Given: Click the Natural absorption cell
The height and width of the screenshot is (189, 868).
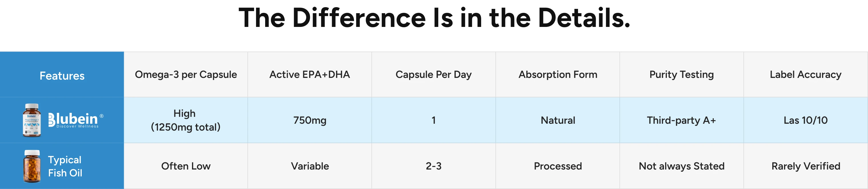Looking at the screenshot, I should click(x=558, y=120).
